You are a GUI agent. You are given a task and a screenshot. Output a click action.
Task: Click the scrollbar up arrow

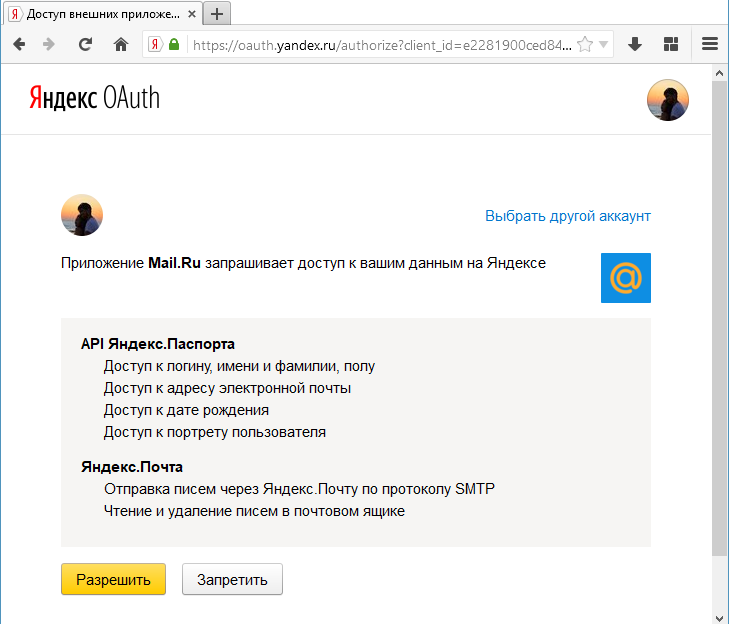[x=719, y=73]
